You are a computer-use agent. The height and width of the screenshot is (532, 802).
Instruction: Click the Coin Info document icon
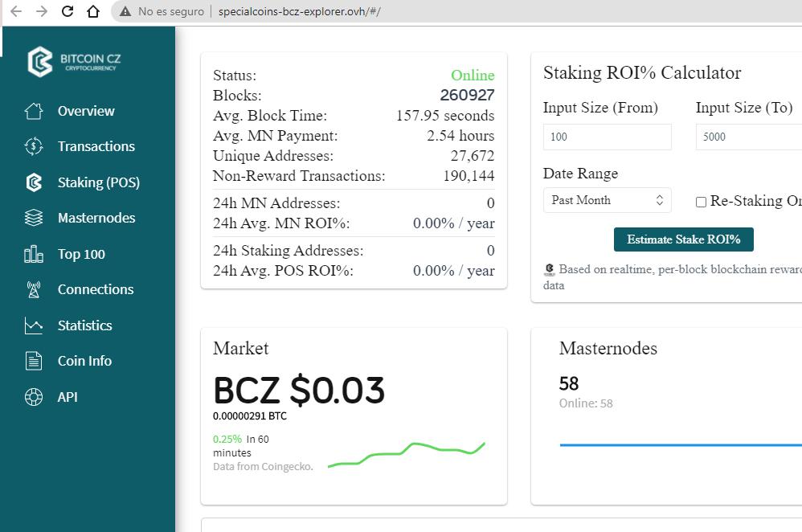(x=34, y=361)
